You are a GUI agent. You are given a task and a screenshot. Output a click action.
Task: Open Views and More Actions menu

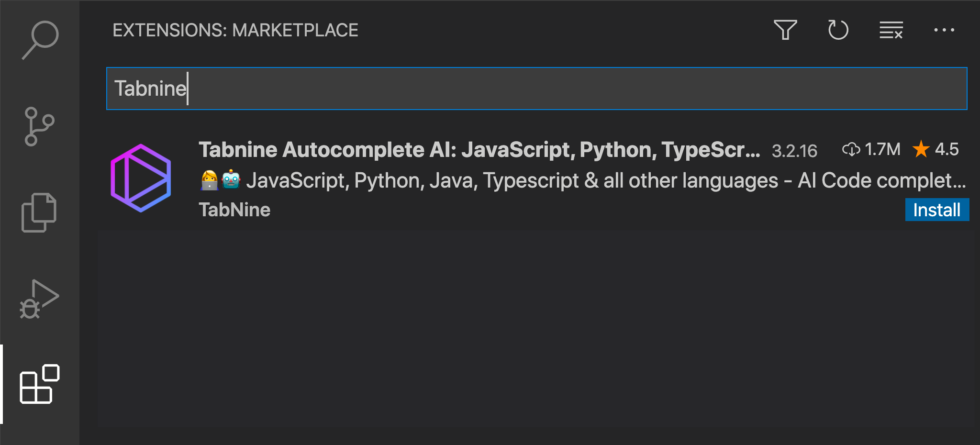944,30
